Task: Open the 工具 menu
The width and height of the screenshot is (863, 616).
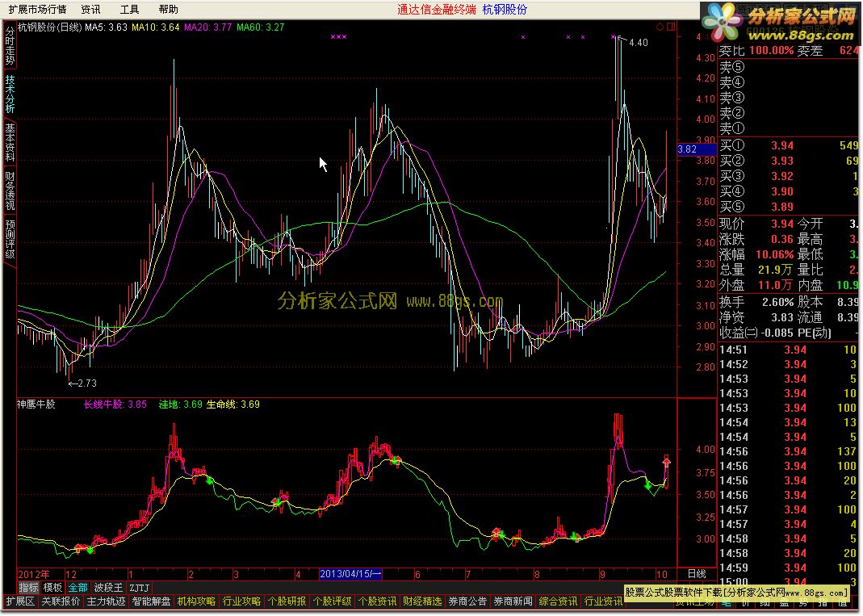Action: pyautogui.click(x=129, y=10)
